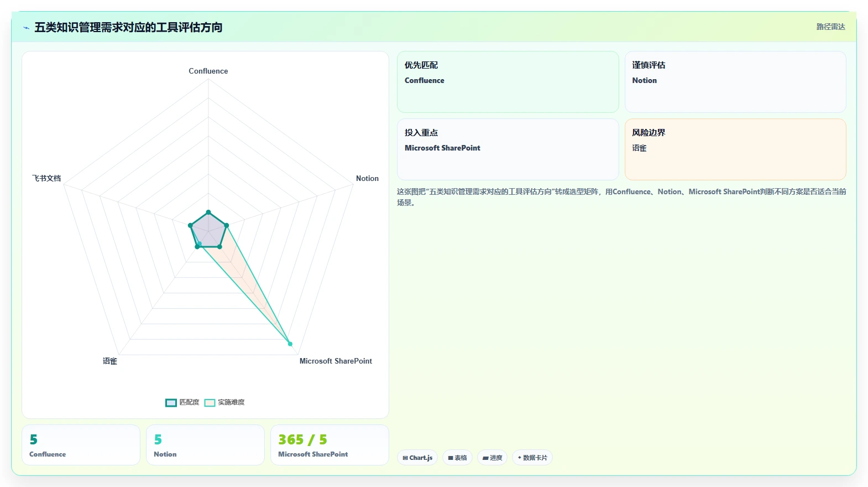Viewport: 868px width, 487px height.
Task: Click the SharePoint data point on radar
Action: [290, 344]
